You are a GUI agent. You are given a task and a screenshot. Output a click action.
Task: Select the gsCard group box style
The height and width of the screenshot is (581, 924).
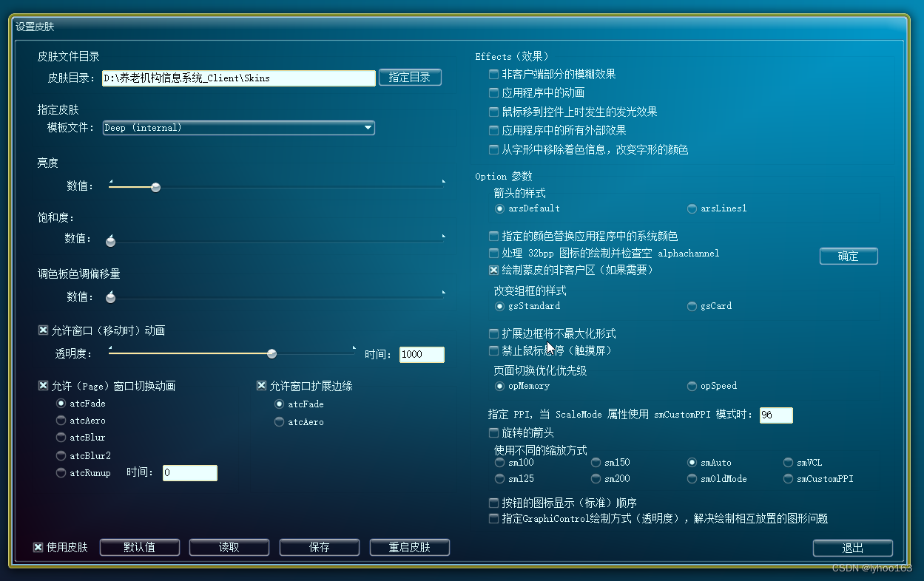pos(691,305)
